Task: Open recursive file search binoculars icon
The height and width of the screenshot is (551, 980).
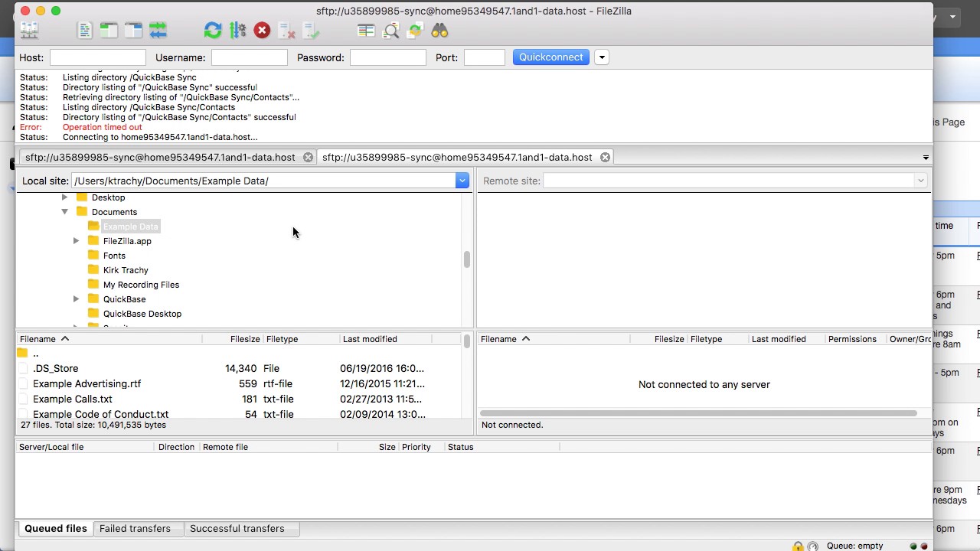Action: point(439,31)
